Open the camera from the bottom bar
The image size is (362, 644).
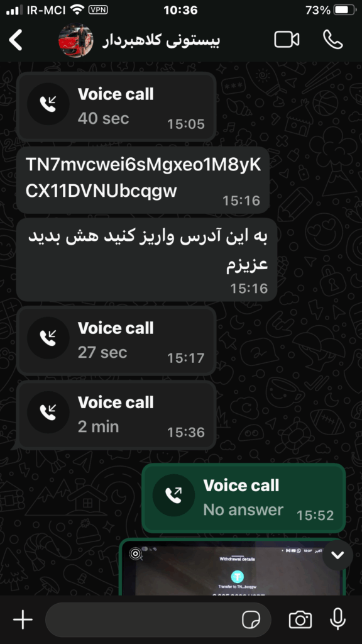click(300, 619)
